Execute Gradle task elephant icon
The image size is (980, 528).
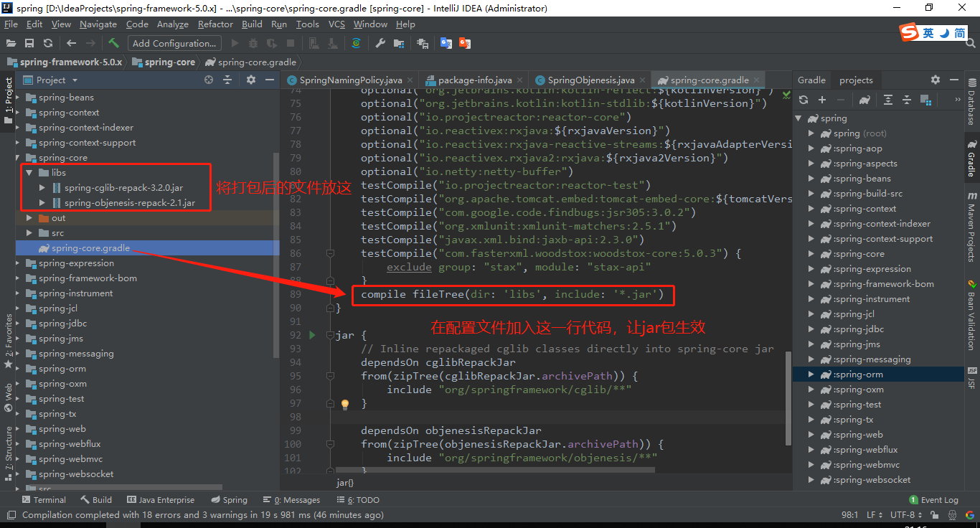click(x=864, y=100)
